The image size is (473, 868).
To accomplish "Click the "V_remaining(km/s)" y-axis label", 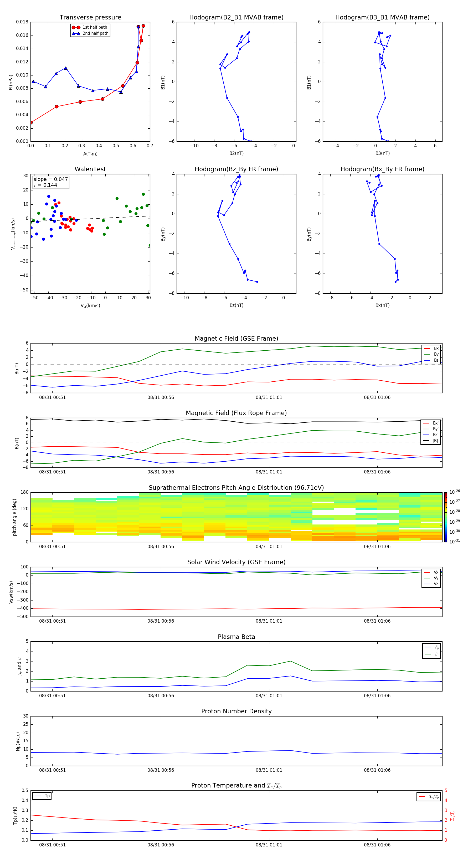I will tap(13, 234).
